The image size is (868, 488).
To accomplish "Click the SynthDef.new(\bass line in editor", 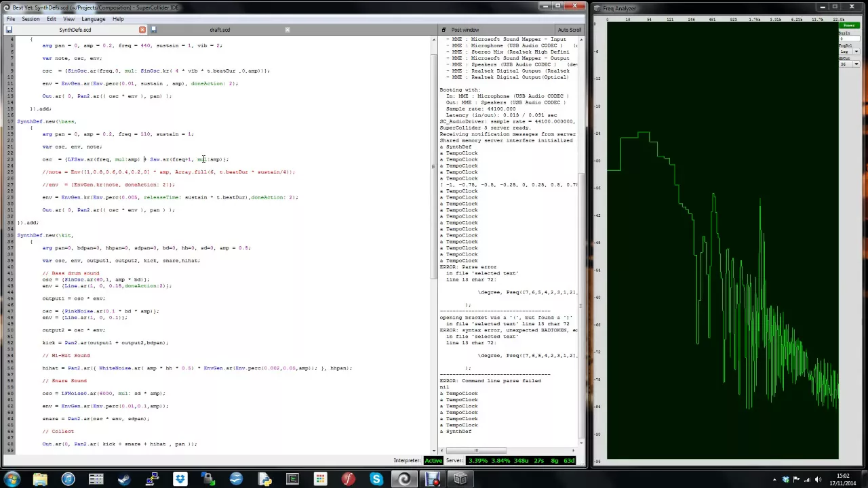I will [47, 121].
